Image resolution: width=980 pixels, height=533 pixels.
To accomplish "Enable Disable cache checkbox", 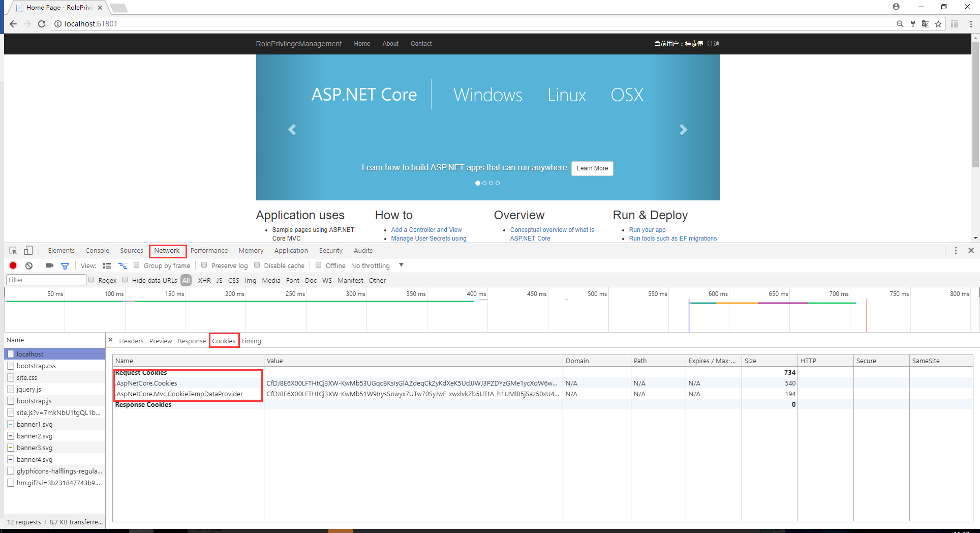I will [x=257, y=265].
